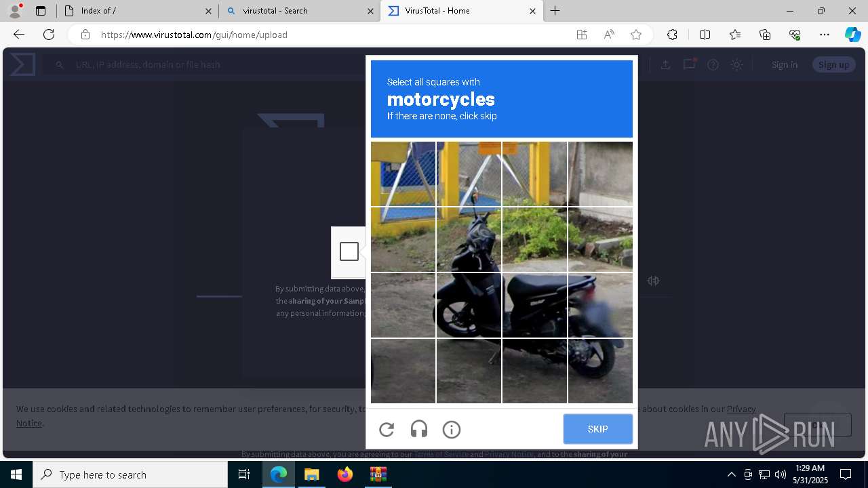Viewport: 868px width, 488px height.
Task: Open captcha info icon
Action: pos(452,429)
